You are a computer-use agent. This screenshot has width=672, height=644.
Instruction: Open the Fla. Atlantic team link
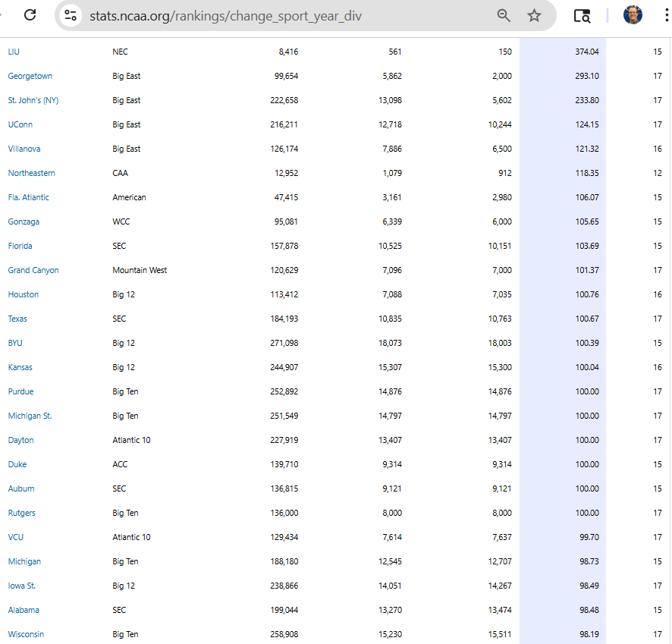click(x=28, y=197)
